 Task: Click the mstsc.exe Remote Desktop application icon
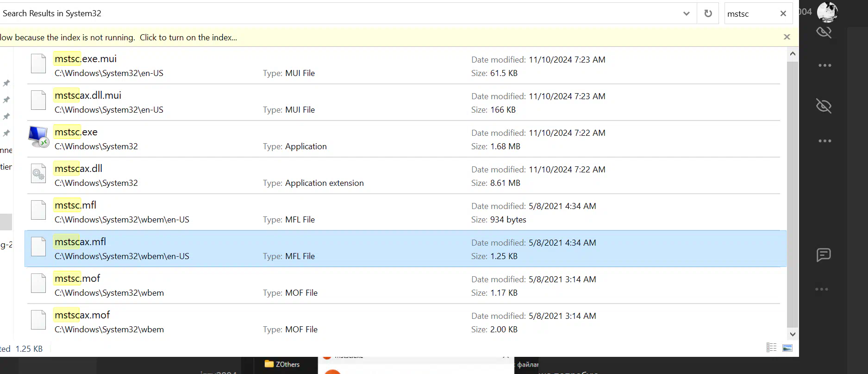pyautogui.click(x=38, y=137)
